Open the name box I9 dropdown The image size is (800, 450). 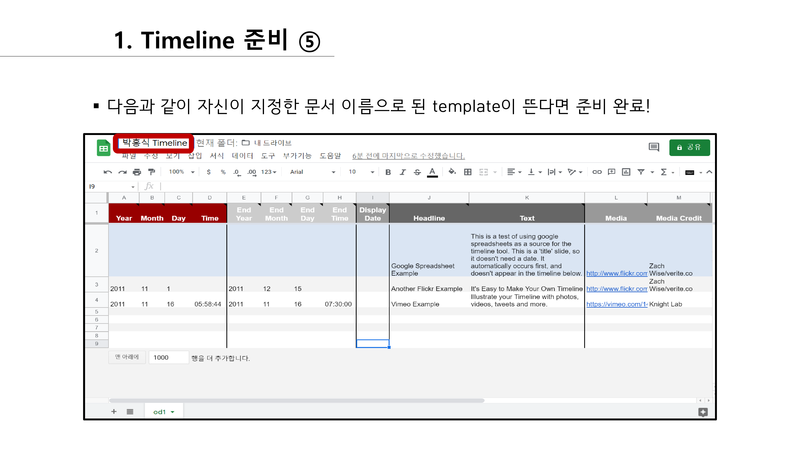click(x=133, y=187)
